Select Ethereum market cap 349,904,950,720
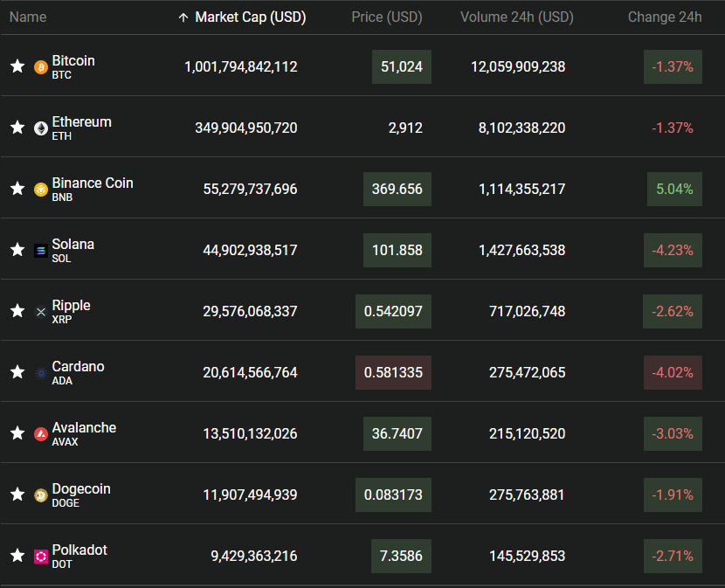This screenshot has height=588, width=725. 246,128
